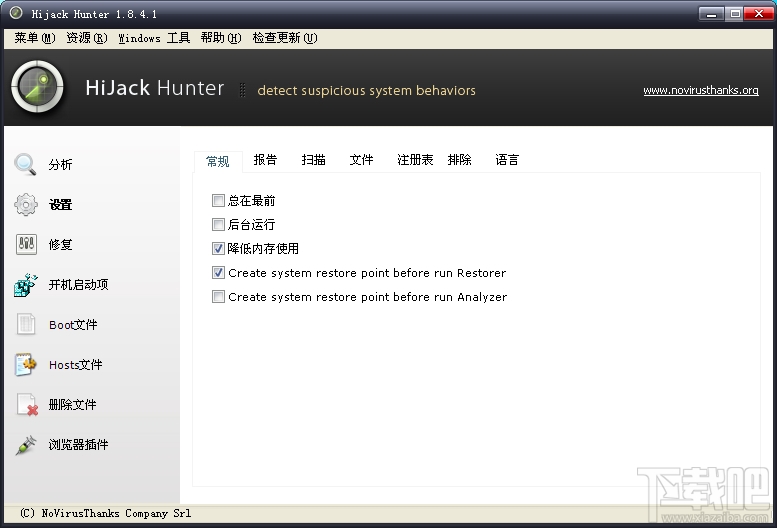Open the 帮助(H) menu

click(x=221, y=38)
